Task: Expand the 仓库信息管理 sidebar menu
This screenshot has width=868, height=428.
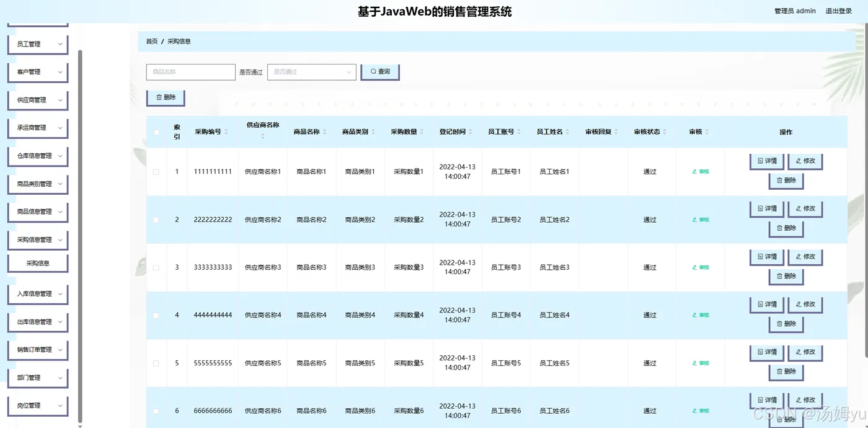Action: coord(38,156)
